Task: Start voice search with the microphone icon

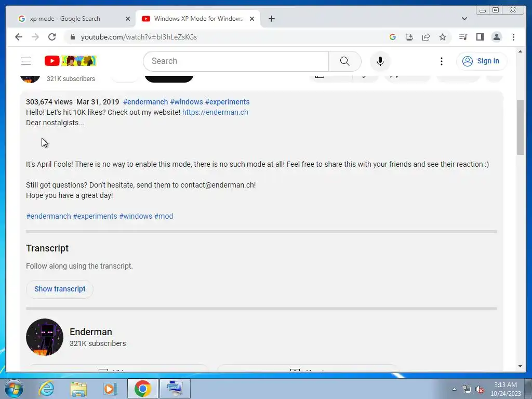Action: (x=380, y=61)
